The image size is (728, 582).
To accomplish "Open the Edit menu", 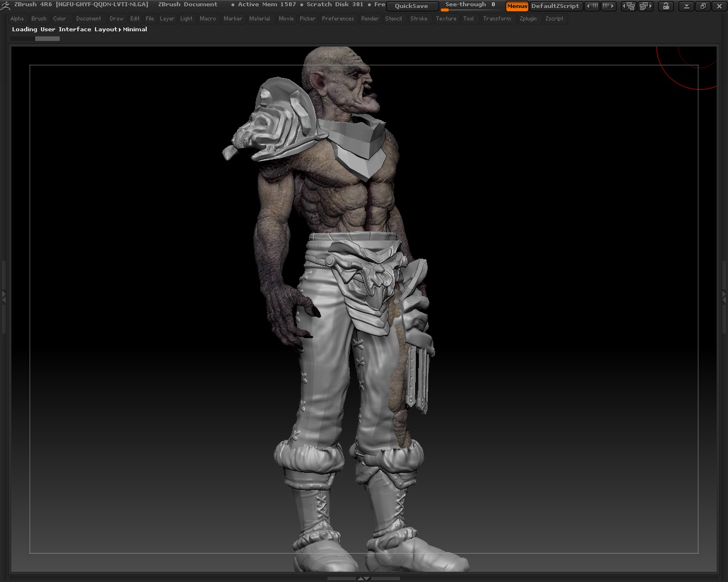I will [135, 19].
